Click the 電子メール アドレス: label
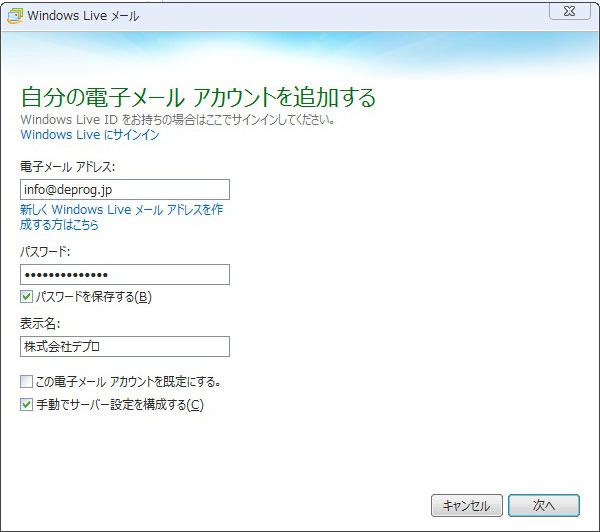The width and height of the screenshot is (600, 532). click(x=68, y=167)
